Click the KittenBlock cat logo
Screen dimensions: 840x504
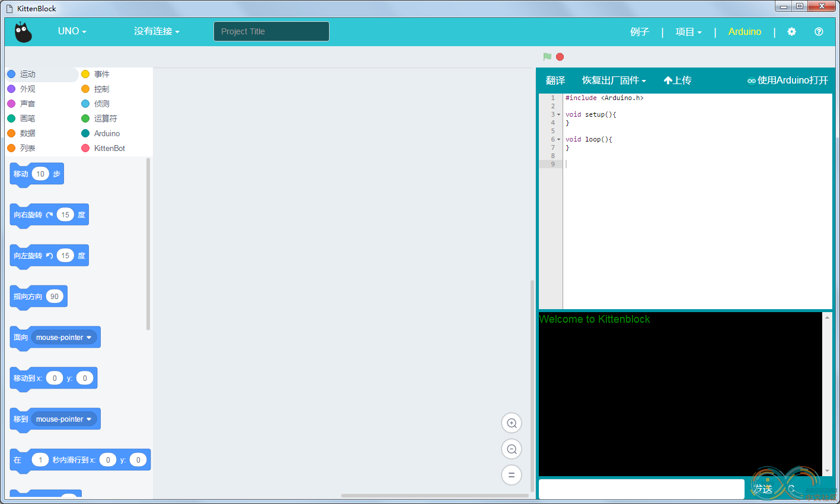23,32
